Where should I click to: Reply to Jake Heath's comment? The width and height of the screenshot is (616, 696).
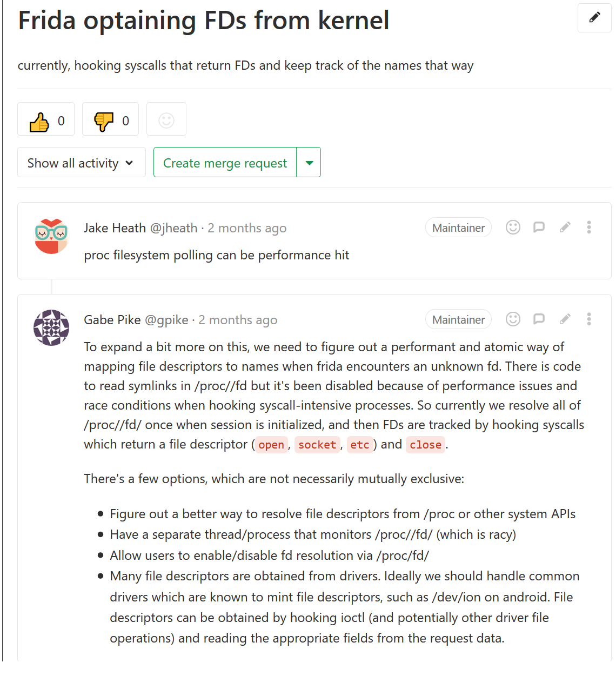tap(539, 227)
